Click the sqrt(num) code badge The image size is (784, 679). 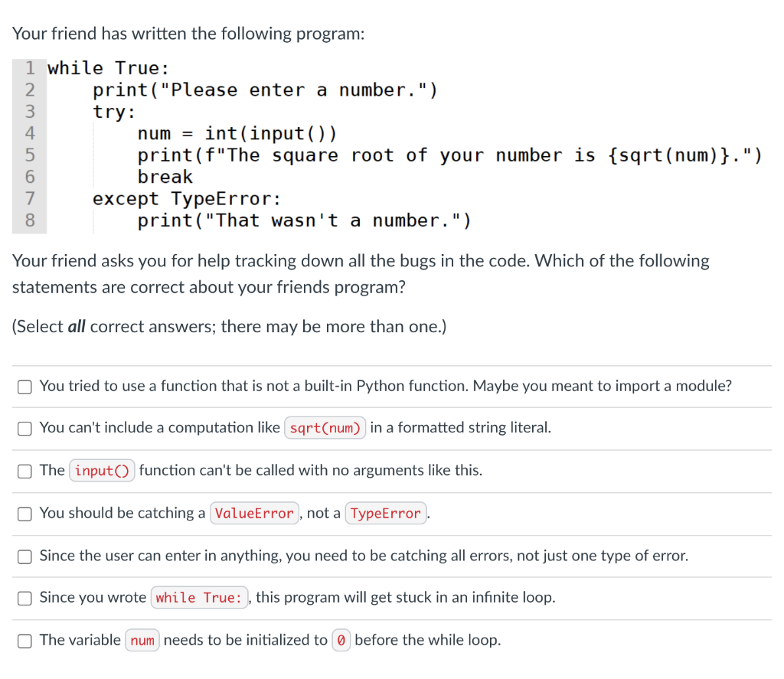(x=325, y=428)
